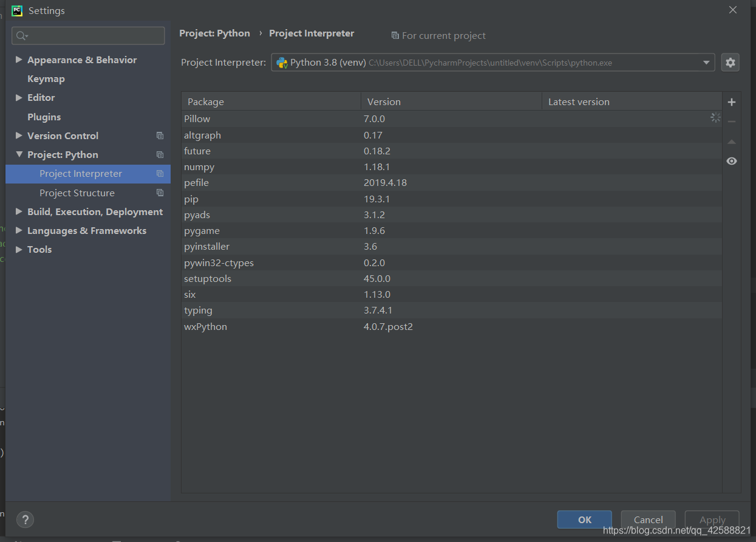Open the Plugins settings page
756x542 pixels.
click(44, 117)
